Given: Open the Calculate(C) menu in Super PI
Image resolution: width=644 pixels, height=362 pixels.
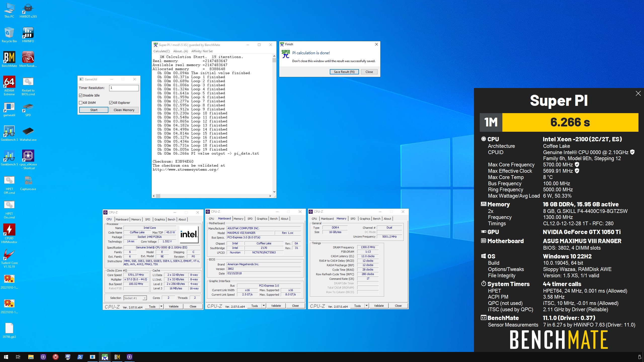Looking at the screenshot, I should point(162,51).
